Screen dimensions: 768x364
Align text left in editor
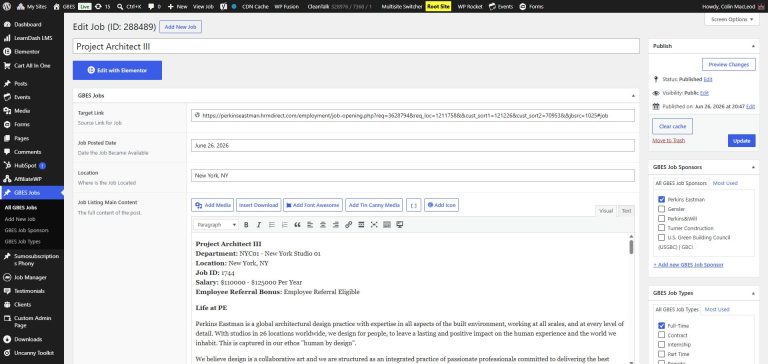tap(310, 225)
